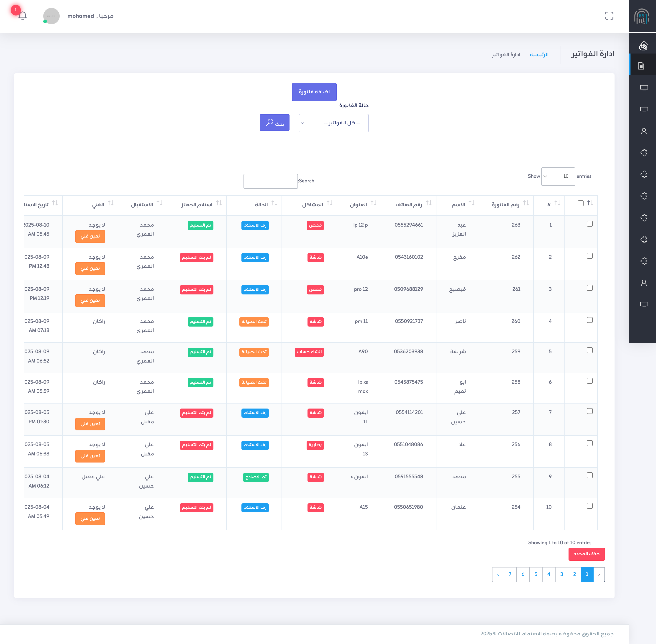Viewport: 656px width, 644px height.
Task: Open the dashboard home icon in sidebar
Action: pos(643,45)
